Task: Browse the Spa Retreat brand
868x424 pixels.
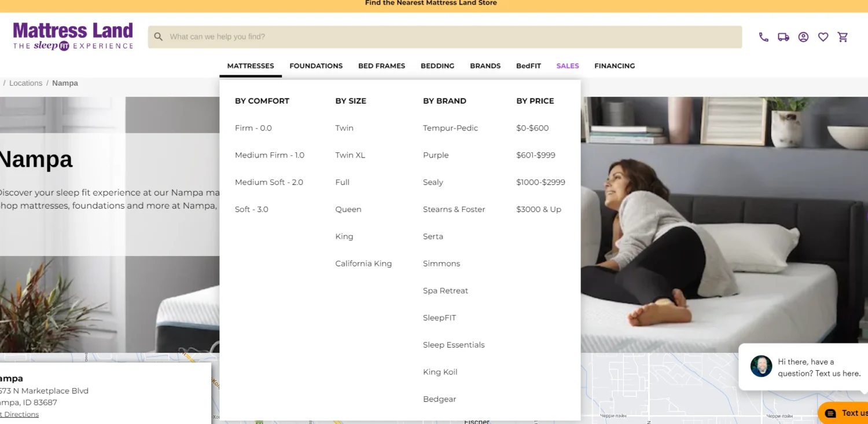Action: click(446, 291)
